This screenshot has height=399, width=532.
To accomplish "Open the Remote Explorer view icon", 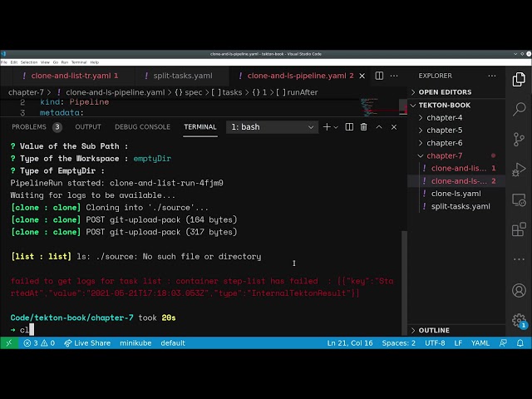I will [x=519, y=199].
